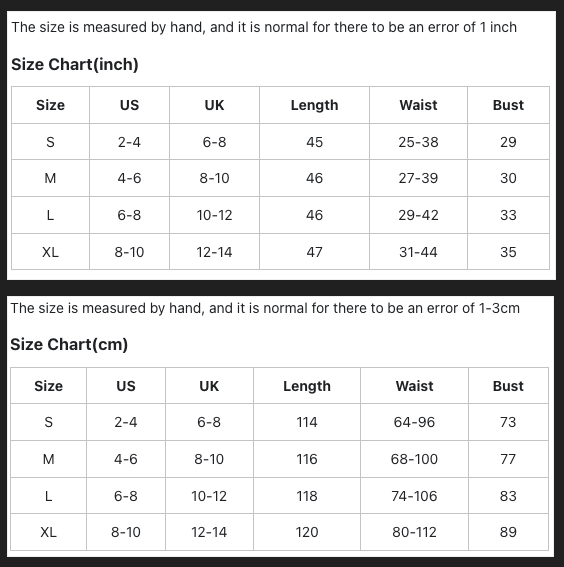
Task: Click the Size Chart(cm) heading
Action: (x=69, y=344)
